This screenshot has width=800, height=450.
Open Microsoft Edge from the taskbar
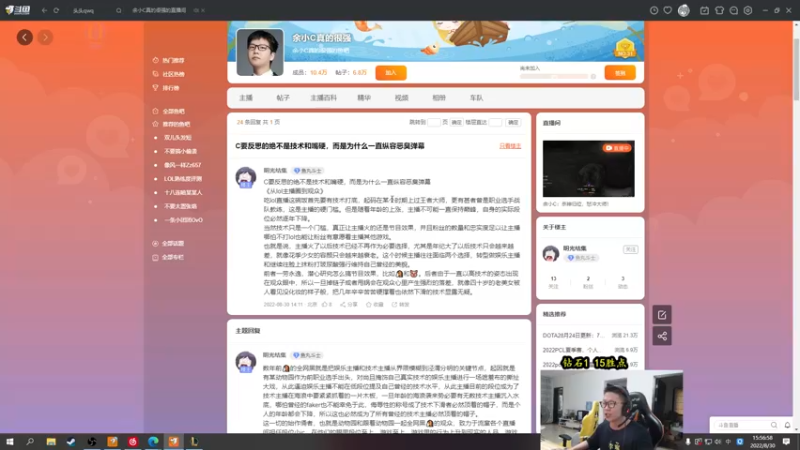click(153, 442)
